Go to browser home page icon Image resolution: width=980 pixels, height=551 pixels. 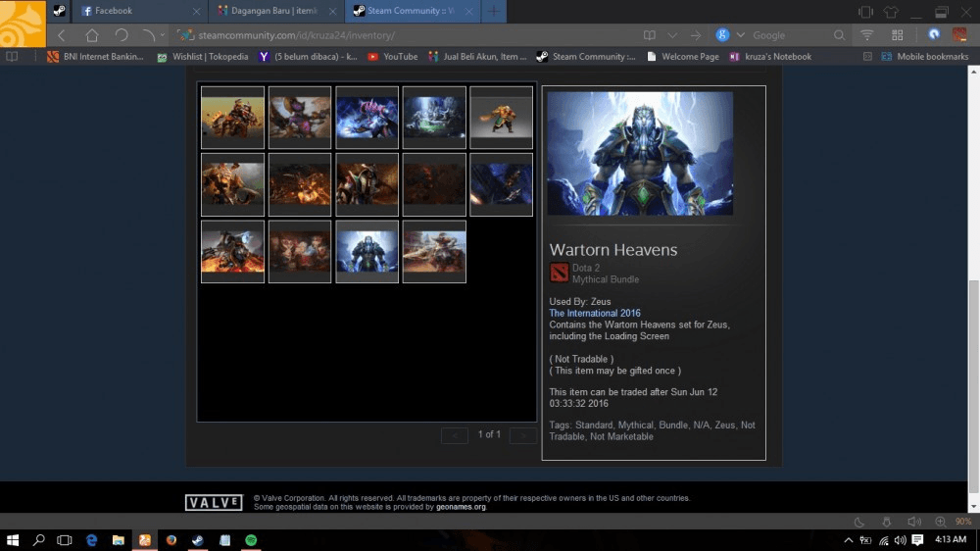coord(91,35)
